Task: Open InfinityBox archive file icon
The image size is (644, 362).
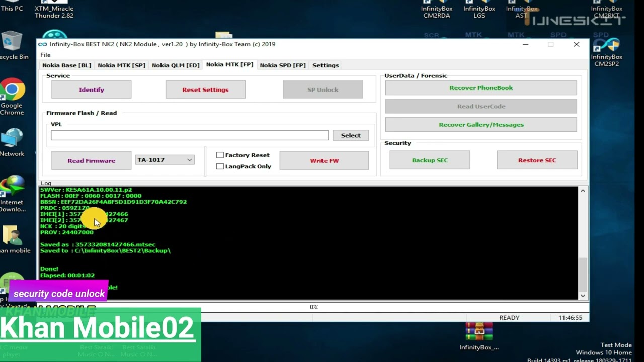Action: pyautogui.click(x=479, y=336)
